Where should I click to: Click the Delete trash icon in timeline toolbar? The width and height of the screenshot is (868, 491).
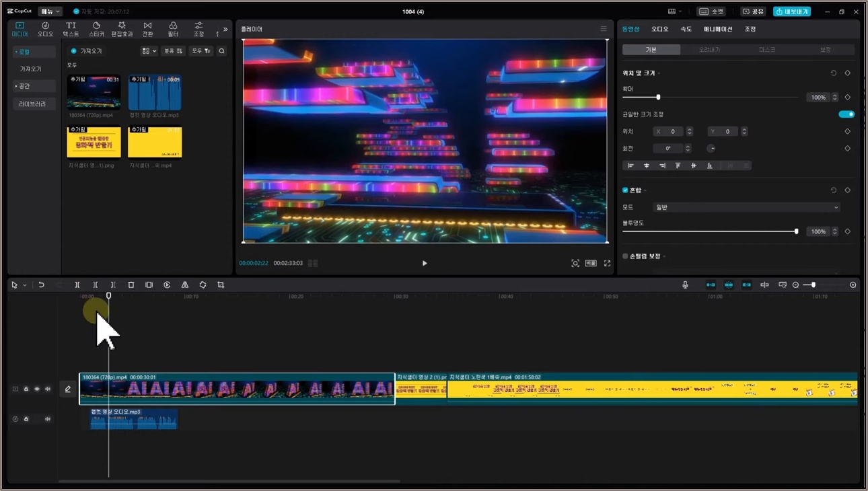(x=131, y=285)
